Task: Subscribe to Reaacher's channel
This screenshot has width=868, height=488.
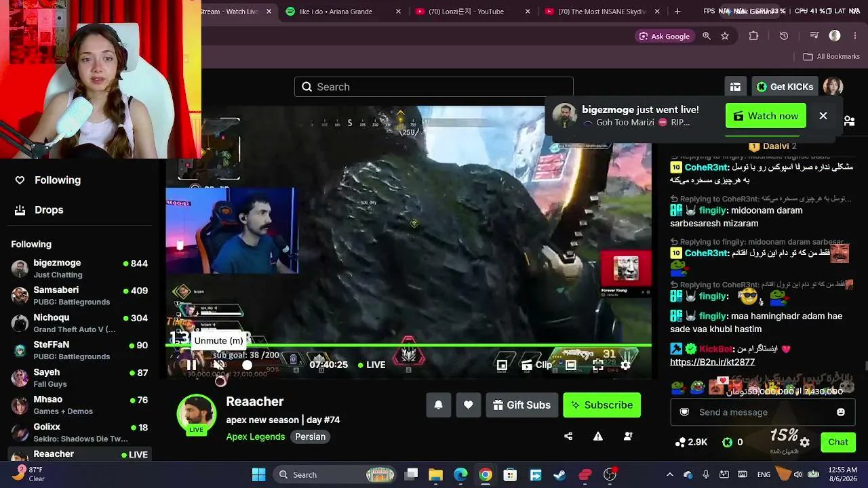Action: 602,405
